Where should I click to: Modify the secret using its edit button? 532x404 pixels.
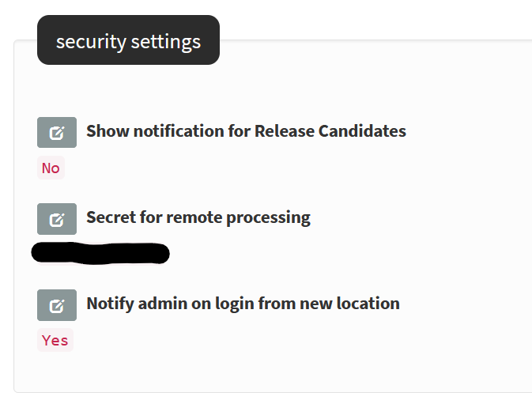(x=57, y=218)
